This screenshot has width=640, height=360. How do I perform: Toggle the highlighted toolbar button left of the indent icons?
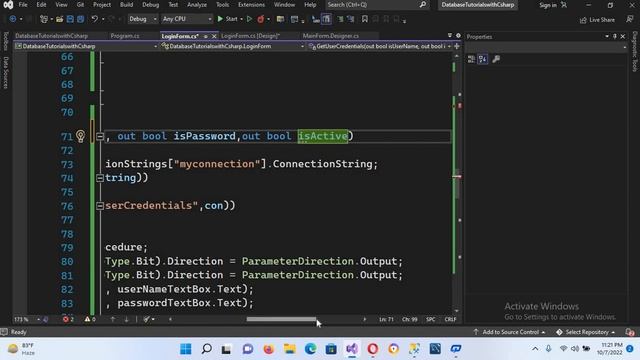click(x=327, y=19)
